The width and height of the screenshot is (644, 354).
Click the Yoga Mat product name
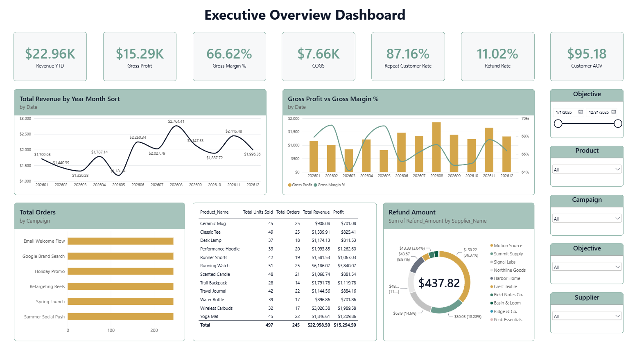click(x=209, y=316)
